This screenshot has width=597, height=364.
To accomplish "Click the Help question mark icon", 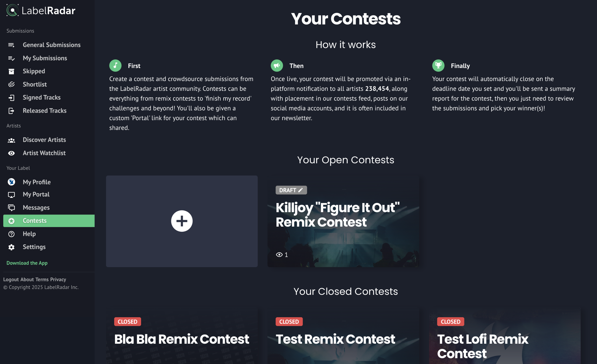I will (11, 234).
